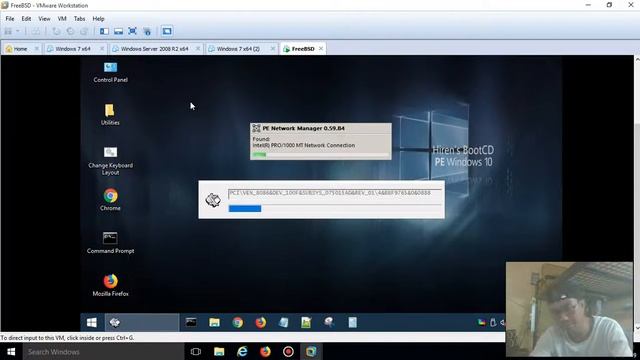640x360 pixels.
Task: Click the PE Network Manager title bar
Action: pos(320,128)
